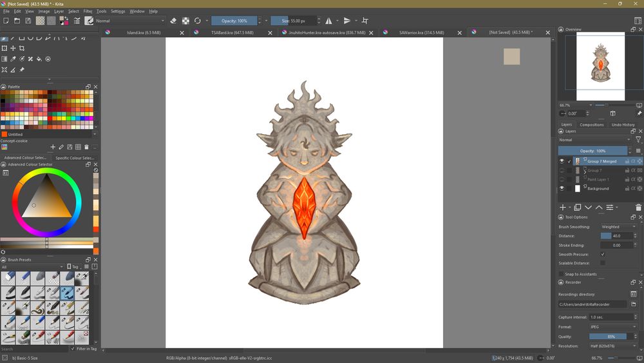The image size is (644, 363).
Task: Select the Reference Images pin tool
Action: pyautogui.click(x=22, y=70)
